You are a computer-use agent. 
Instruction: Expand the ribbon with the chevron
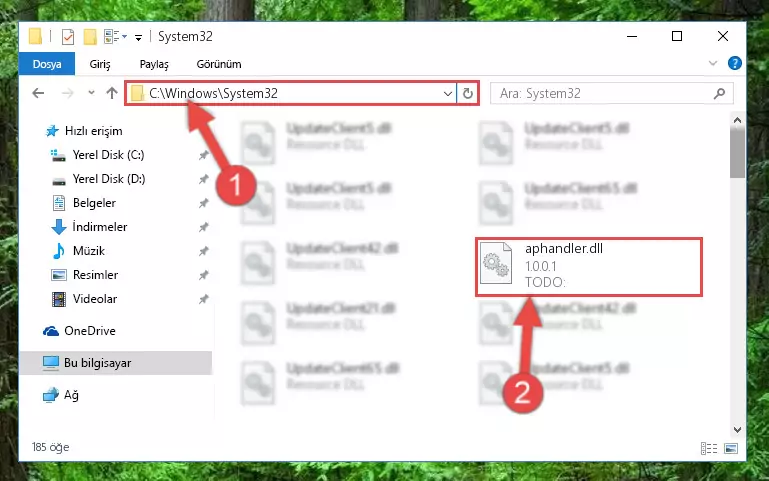click(713, 63)
